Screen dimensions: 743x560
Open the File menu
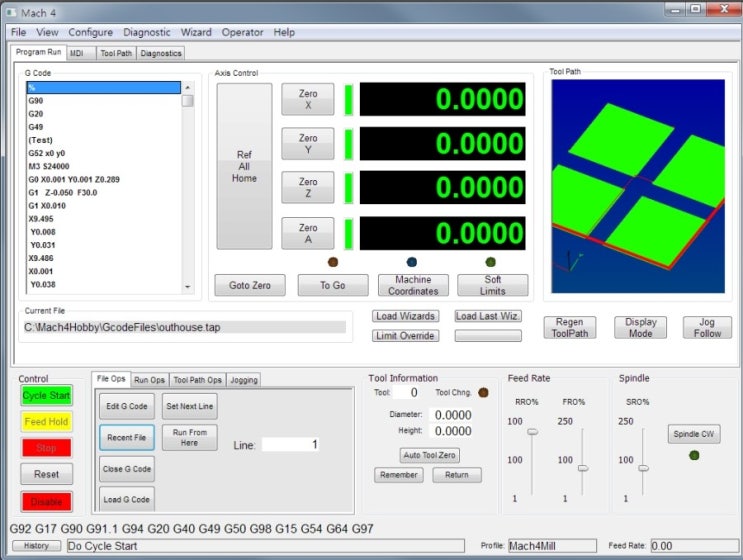click(x=18, y=32)
